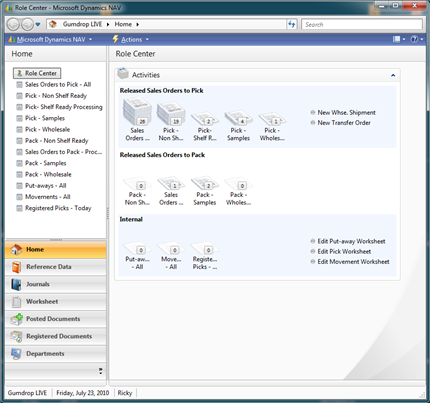Expand breadcrumb arrow after Gumdrop LIVE
The image size is (430, 403).
(x=108, y=24)
